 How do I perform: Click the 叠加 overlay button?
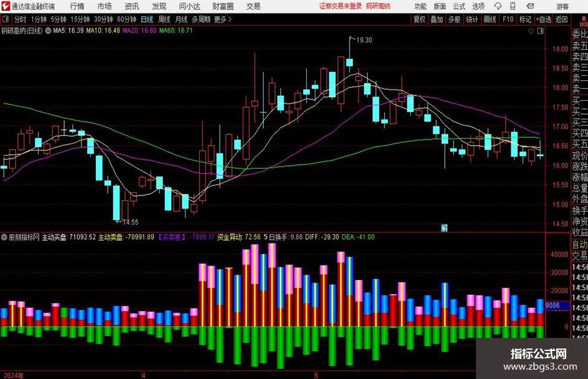click(x=437, y=19)
